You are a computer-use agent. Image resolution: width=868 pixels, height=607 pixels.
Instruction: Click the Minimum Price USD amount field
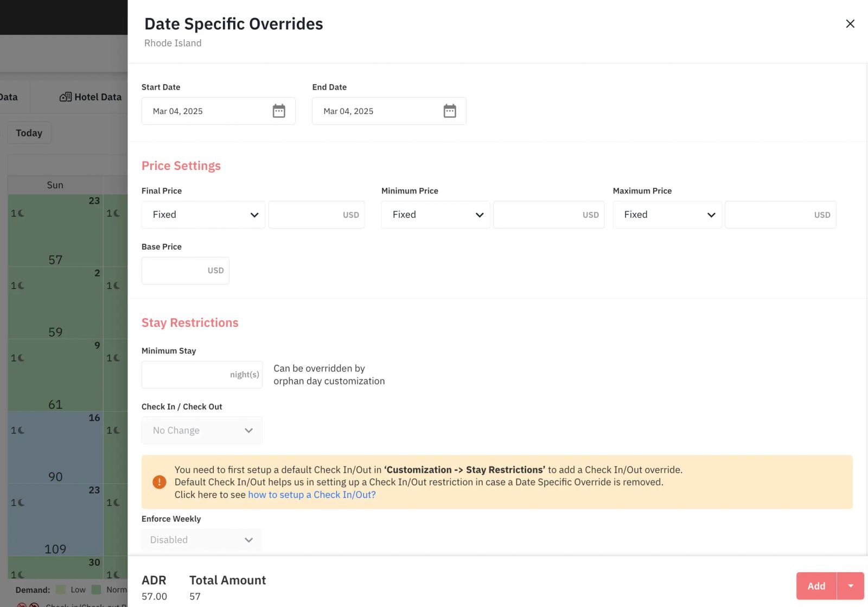(x=548, y=215)
